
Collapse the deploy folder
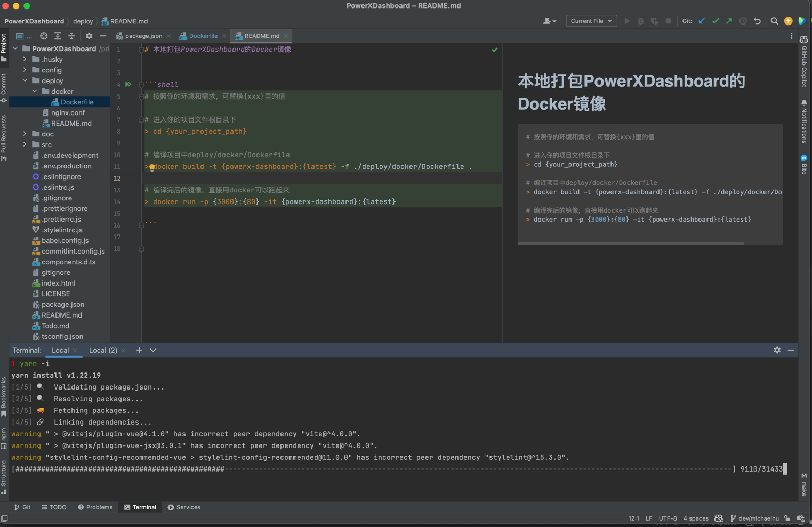(x=25, y=80)
